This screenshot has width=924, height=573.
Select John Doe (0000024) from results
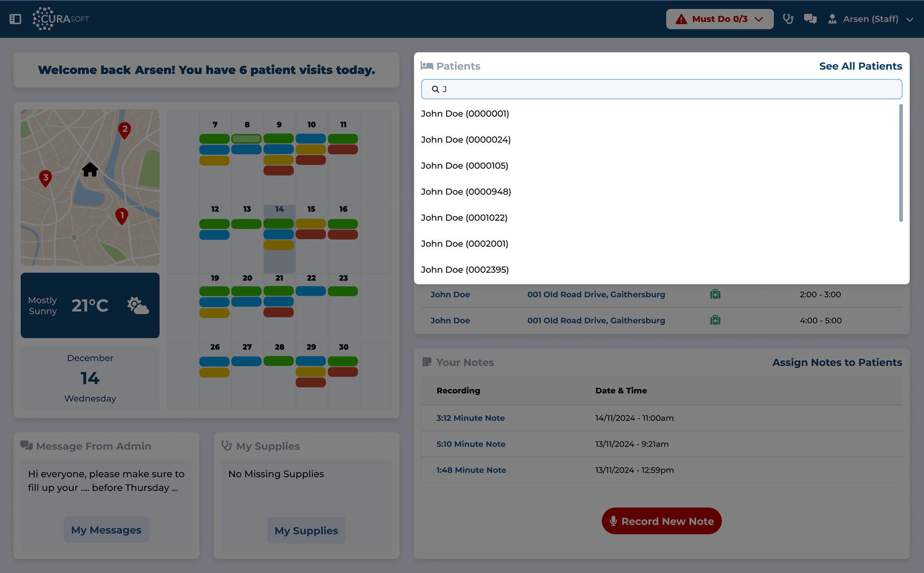coord(465,140)
